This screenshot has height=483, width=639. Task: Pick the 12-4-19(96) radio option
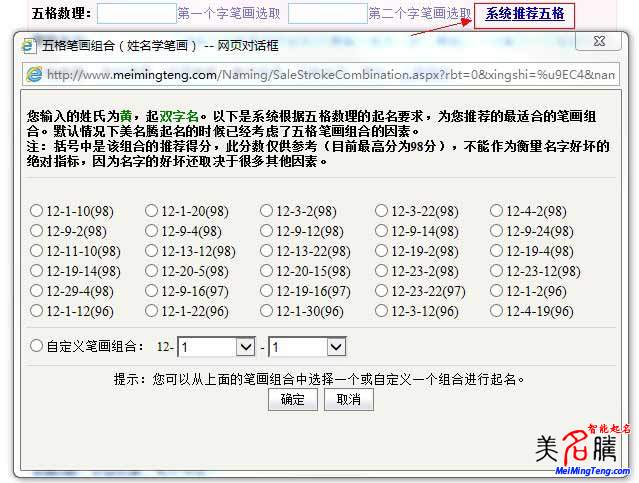[497, 311]
